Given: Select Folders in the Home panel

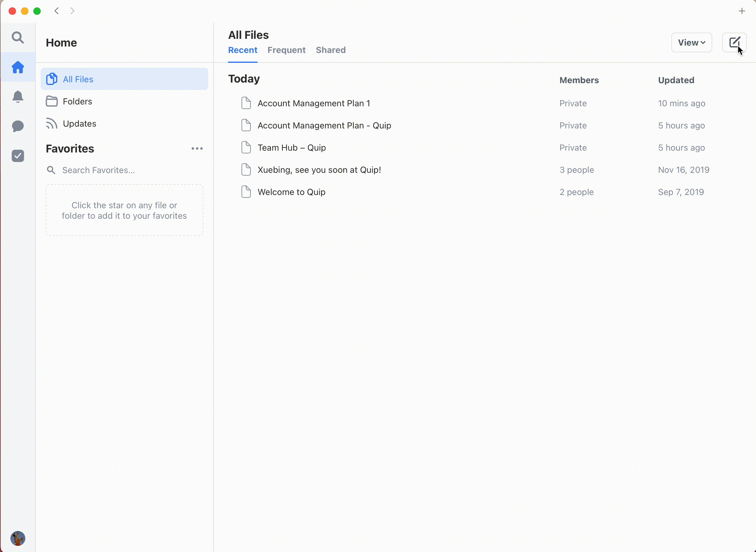Looking at the screenshot, I should coord(77,101).
